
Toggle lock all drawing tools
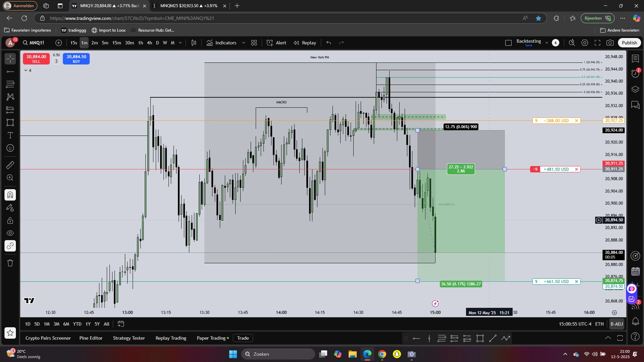pyautogui.click(x=10, y=220)
